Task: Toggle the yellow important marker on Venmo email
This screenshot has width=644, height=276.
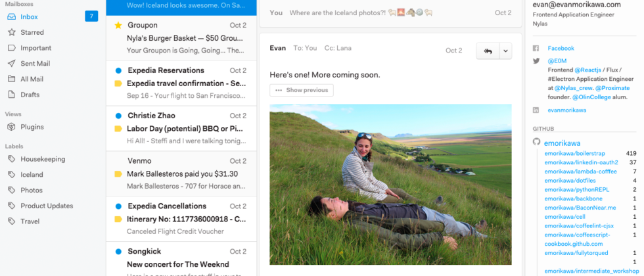Action: 118,174
